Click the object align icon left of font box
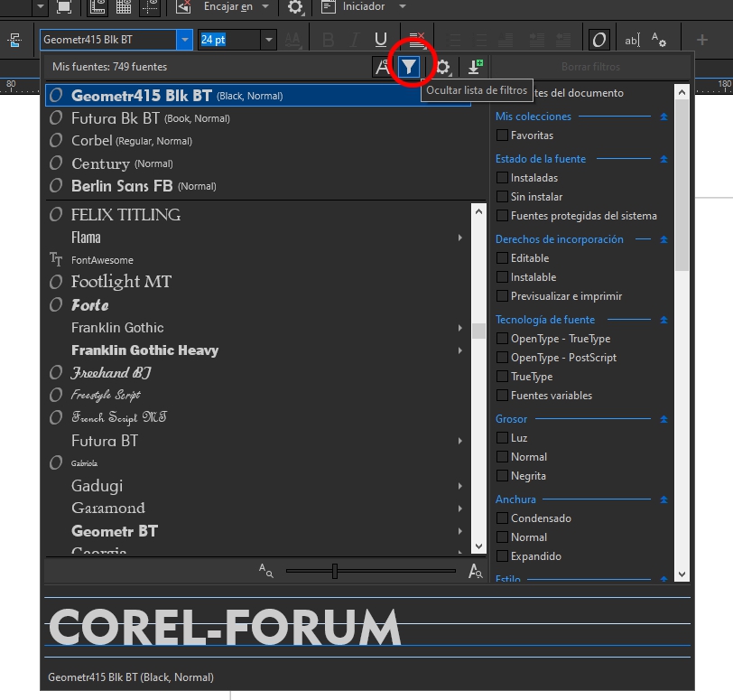This screenshot has width=733, height=700. pos(14,41)
